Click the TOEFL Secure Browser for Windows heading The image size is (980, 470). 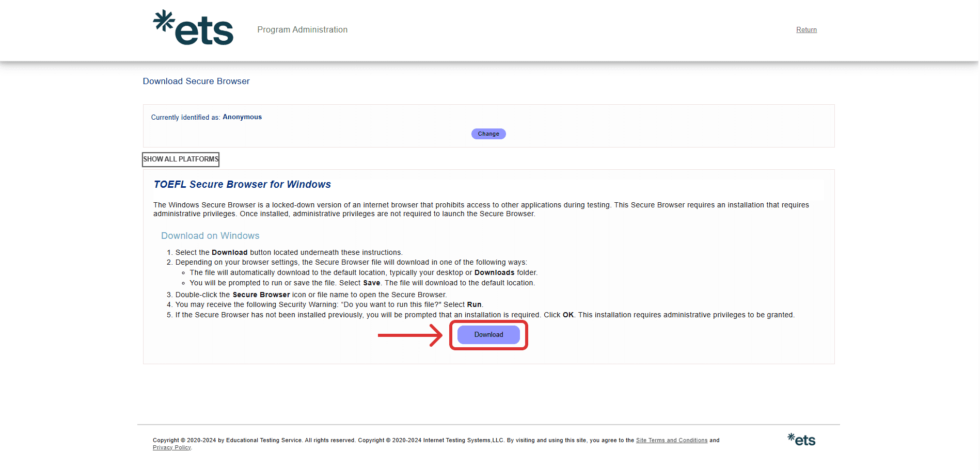click(242, 185)
